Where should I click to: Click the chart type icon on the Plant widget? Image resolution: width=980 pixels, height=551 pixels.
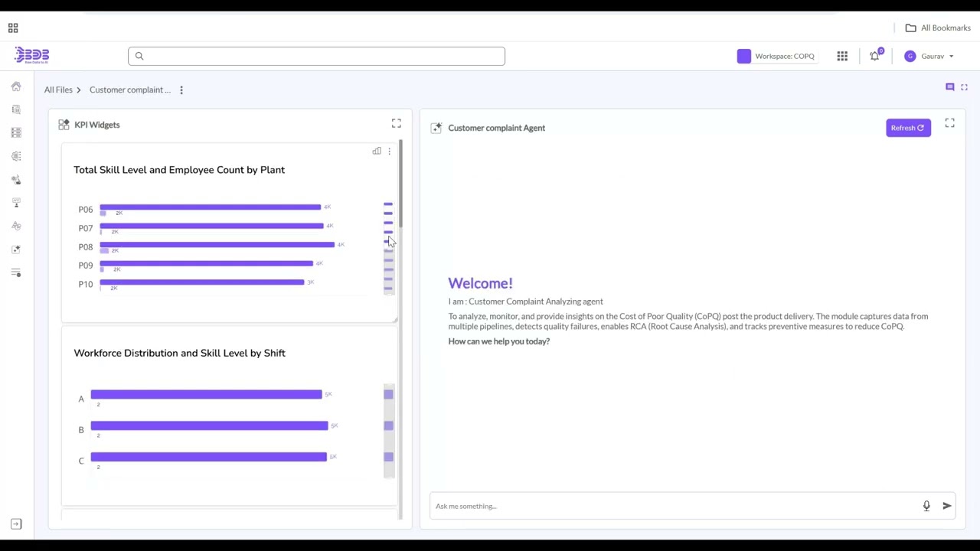pos(377,152)
